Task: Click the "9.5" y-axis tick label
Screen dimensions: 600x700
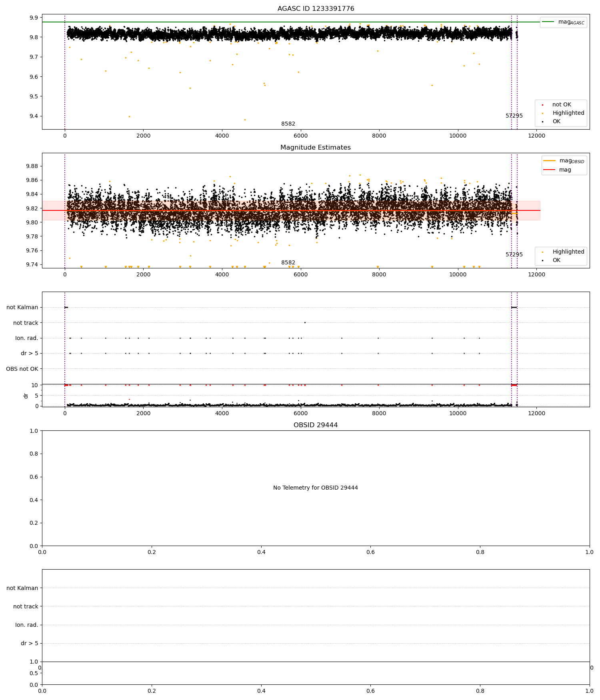Action: [x=34, y=96]
